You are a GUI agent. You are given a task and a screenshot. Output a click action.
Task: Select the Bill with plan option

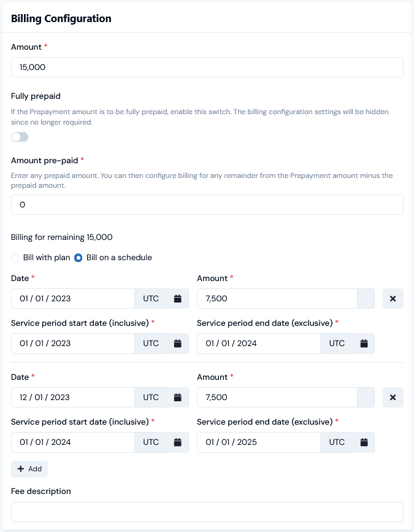coord(15,258)
